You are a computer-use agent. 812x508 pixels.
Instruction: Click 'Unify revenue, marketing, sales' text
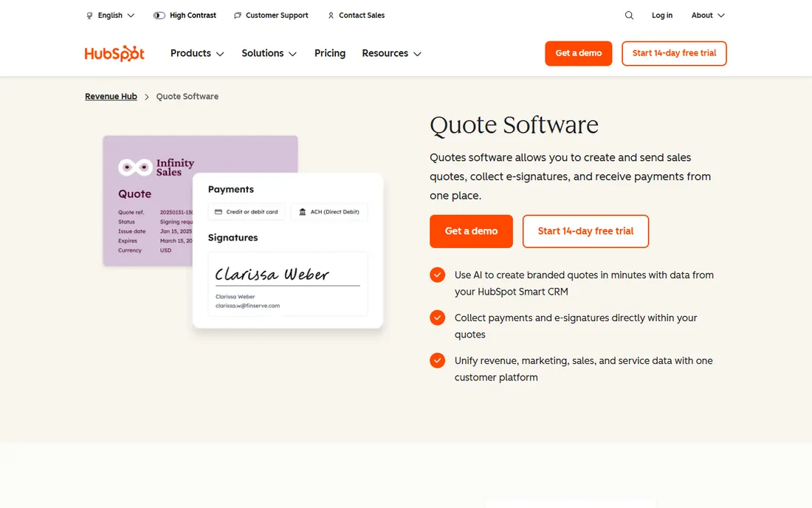[584, 368]
